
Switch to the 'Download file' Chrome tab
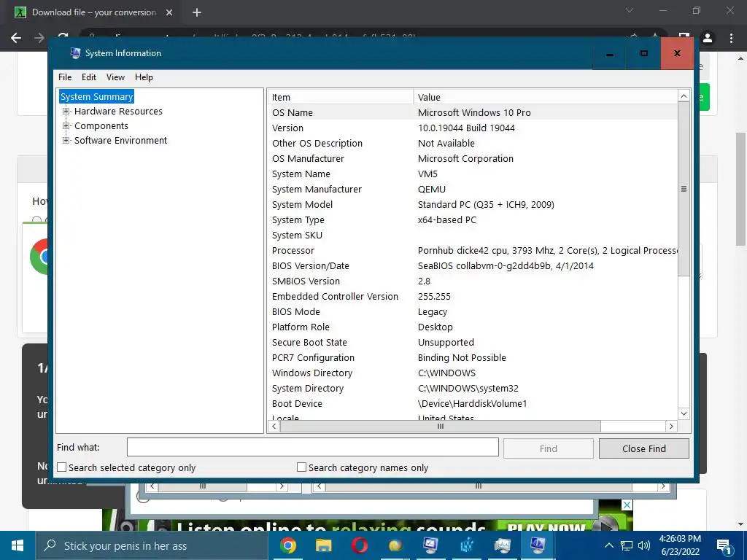click(94, 12)
